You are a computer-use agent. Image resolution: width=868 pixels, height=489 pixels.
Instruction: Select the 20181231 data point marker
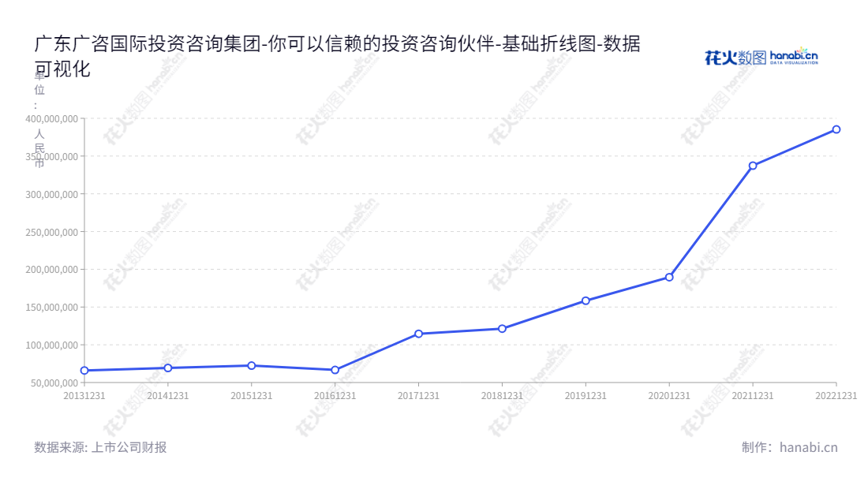pos(502,329)
